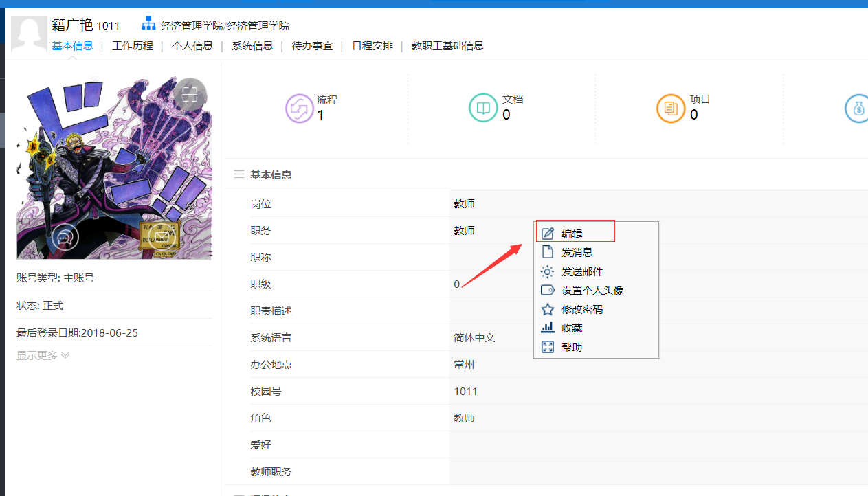Choose 发送邮件 from the context menu
Image resolution: width=868 pixels, height=496 pixels.
point(582,271)
